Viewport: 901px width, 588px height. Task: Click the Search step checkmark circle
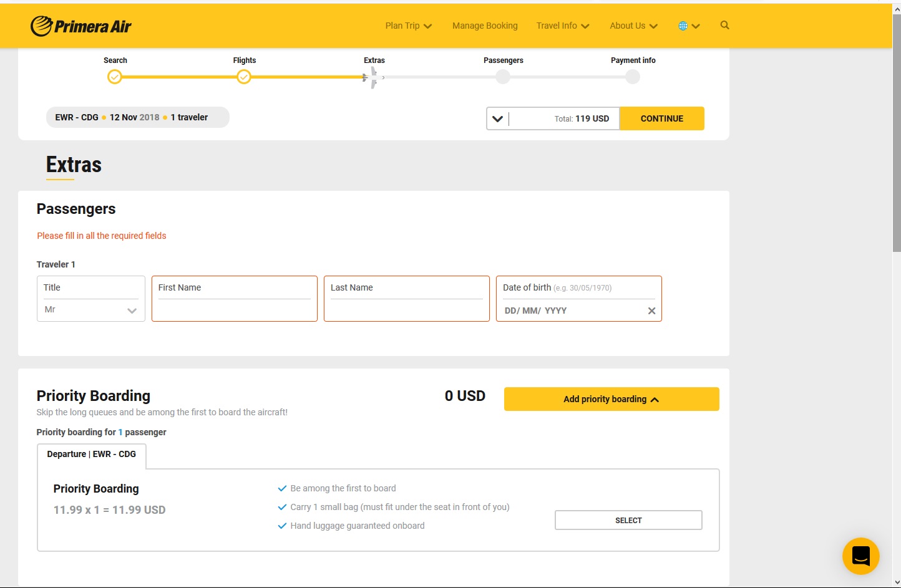[115, 77]
